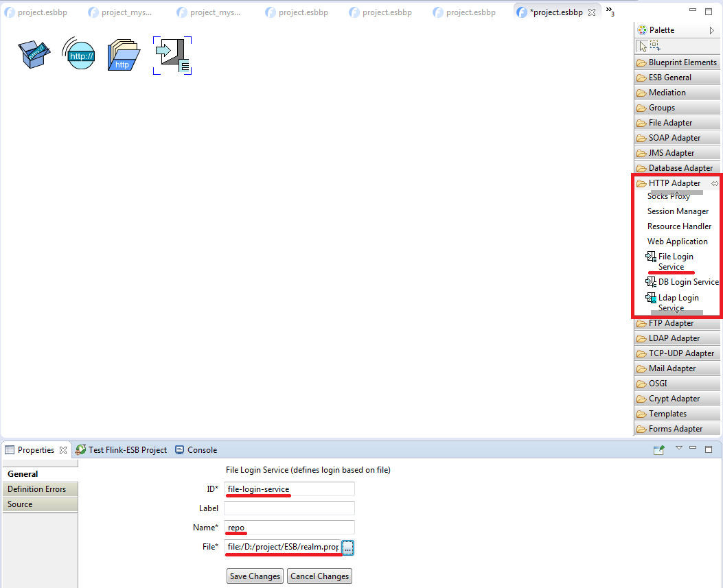Expand the Mediation palette drawer
Viewport: 723px width, 588px height.
point(667,93)
